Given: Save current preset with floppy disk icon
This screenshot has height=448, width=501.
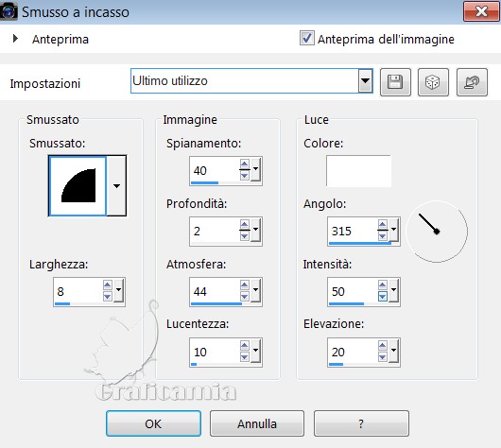Looking at the screenshot, I should (395, 82).
